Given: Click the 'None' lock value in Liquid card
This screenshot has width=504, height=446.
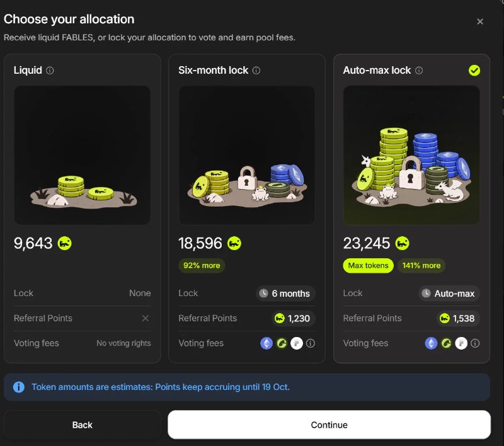Looking at the screenshot, I should pyautogui.click(x=140, y=293).
